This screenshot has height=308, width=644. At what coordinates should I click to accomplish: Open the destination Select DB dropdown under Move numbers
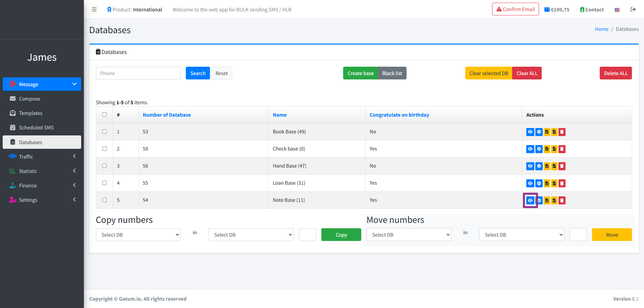pyautogui.click(x=522, y=235)
